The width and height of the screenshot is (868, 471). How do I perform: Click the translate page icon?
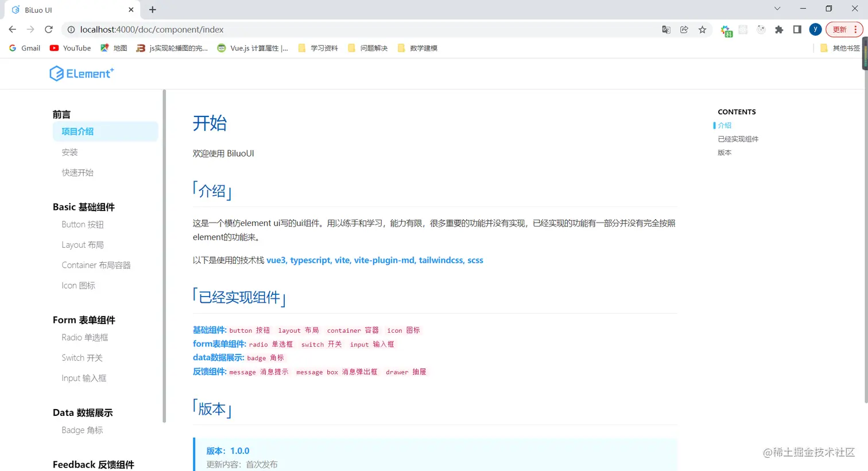pyautogui.click(x=666, y=29)
